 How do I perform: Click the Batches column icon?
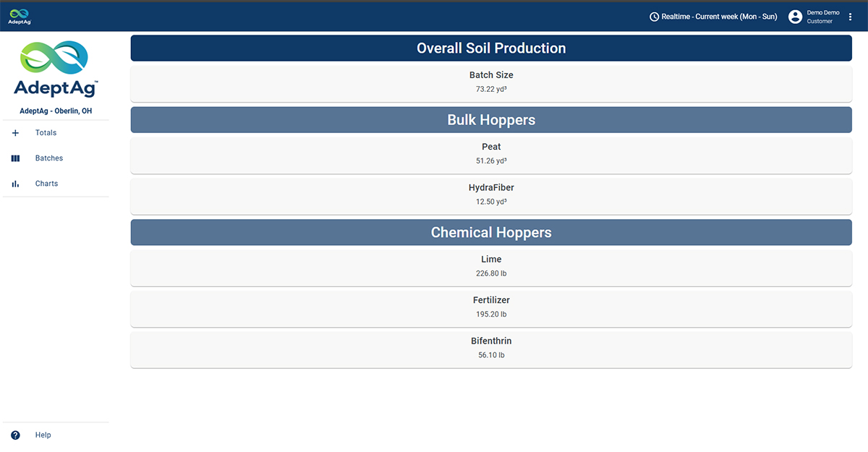16,158
